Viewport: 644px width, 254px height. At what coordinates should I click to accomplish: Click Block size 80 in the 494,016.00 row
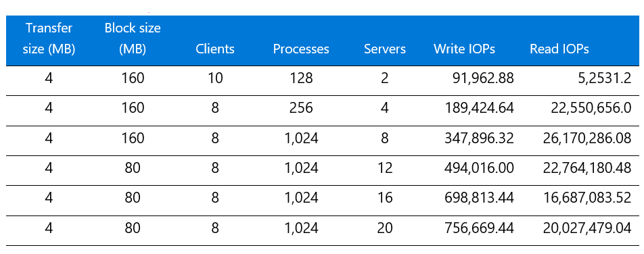(133, 168)
